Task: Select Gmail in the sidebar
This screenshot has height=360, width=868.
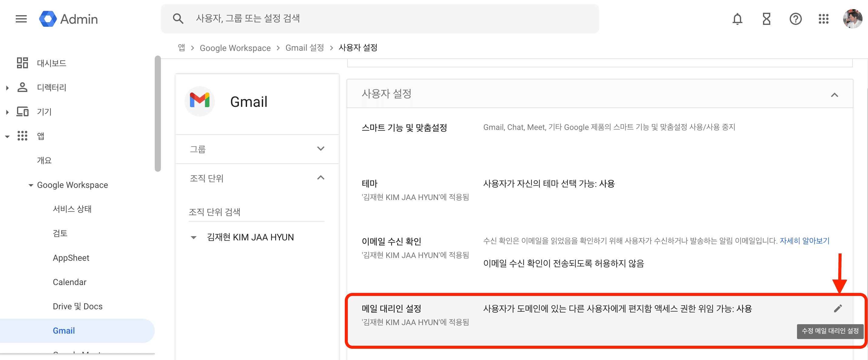Action: (64, 331)
